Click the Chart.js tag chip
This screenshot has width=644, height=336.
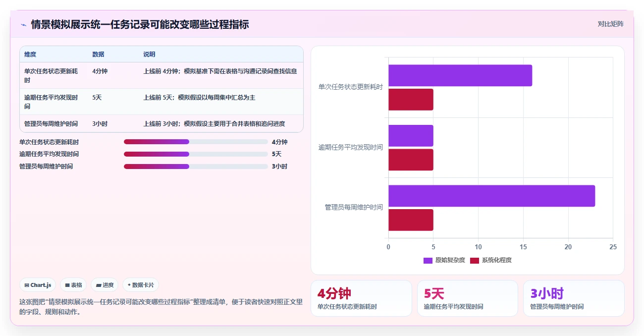tap(38, 285)
